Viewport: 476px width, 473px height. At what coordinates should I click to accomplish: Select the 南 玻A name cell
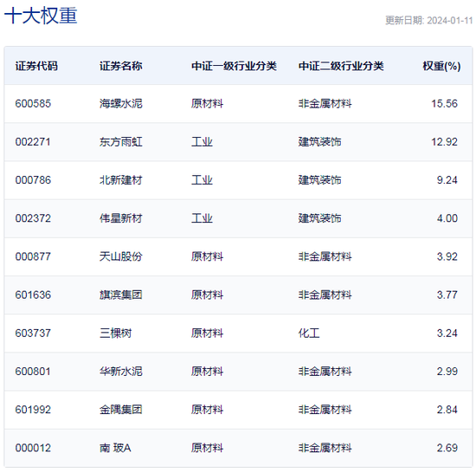[x=115, y=448]
